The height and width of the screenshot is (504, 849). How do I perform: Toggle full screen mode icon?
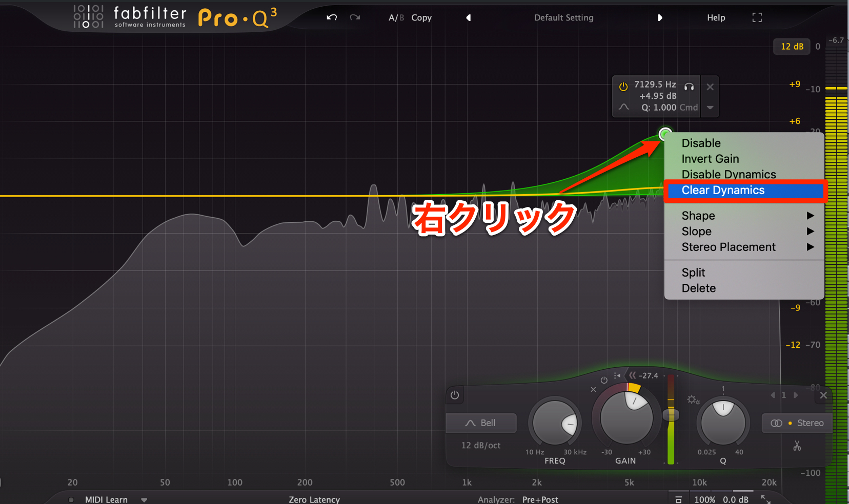coord(757,17)
